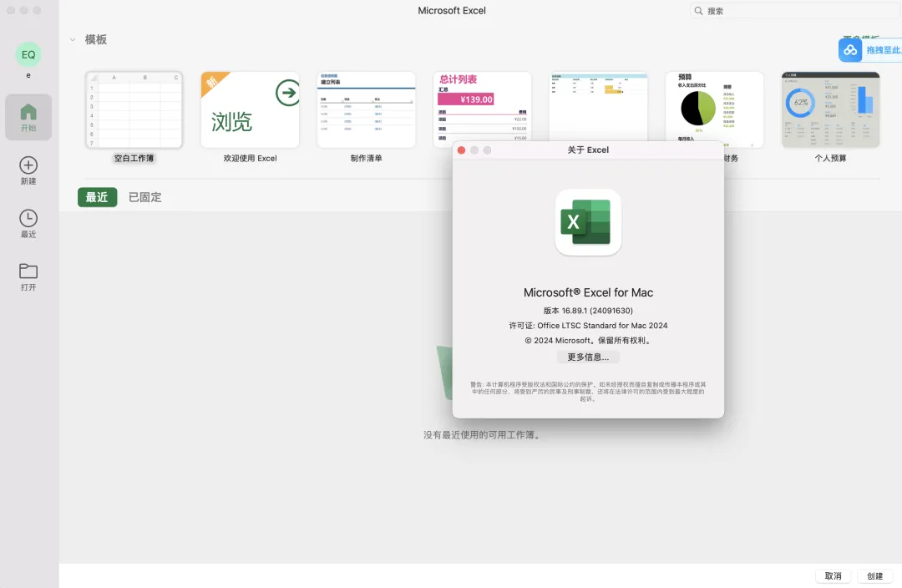Click the search magnifier icon

point(698,10)
